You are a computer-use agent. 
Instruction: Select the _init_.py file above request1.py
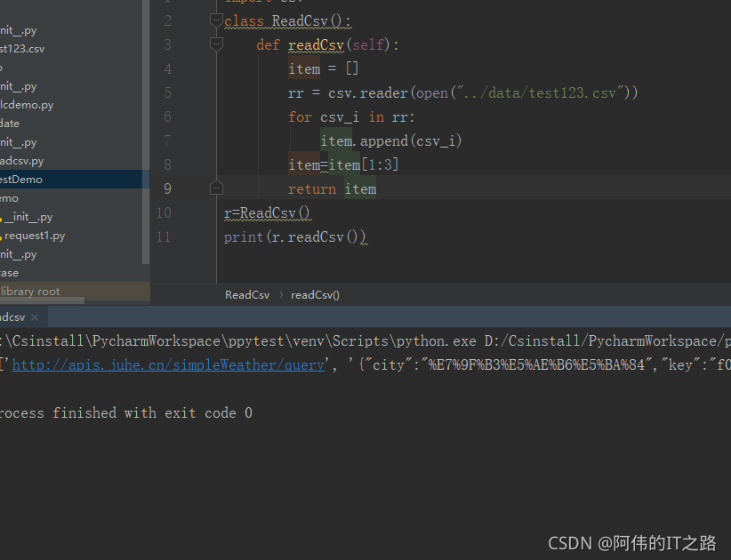(x=28, y=217)
